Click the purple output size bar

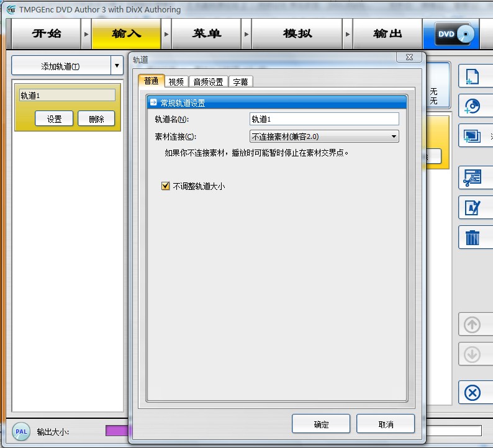pos(117,431)
